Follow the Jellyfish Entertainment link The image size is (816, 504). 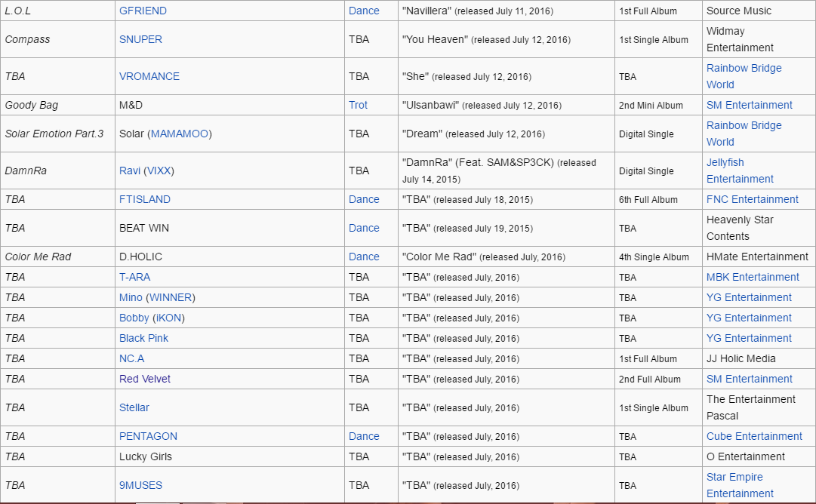(x=740, y=171)
